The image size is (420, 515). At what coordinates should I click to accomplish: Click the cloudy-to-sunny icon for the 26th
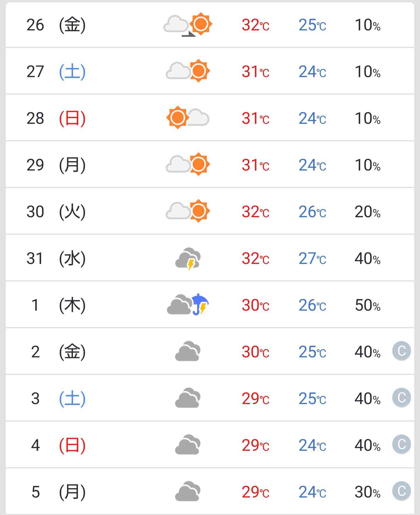point(188,25)
